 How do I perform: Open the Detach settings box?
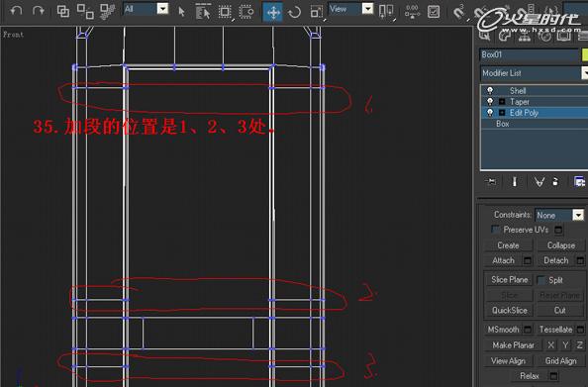[x=580, y=260]
